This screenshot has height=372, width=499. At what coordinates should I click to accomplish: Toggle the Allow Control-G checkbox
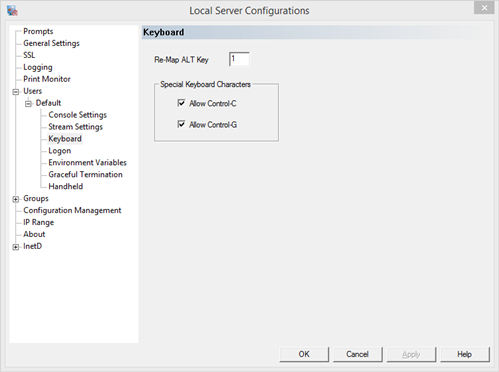pos(181,124)
